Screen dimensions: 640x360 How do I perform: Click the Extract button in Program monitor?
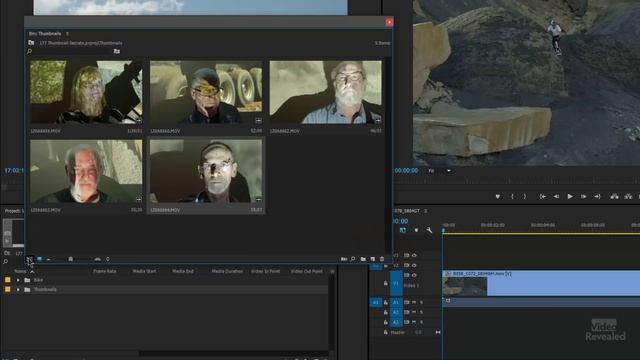point(628,196)
